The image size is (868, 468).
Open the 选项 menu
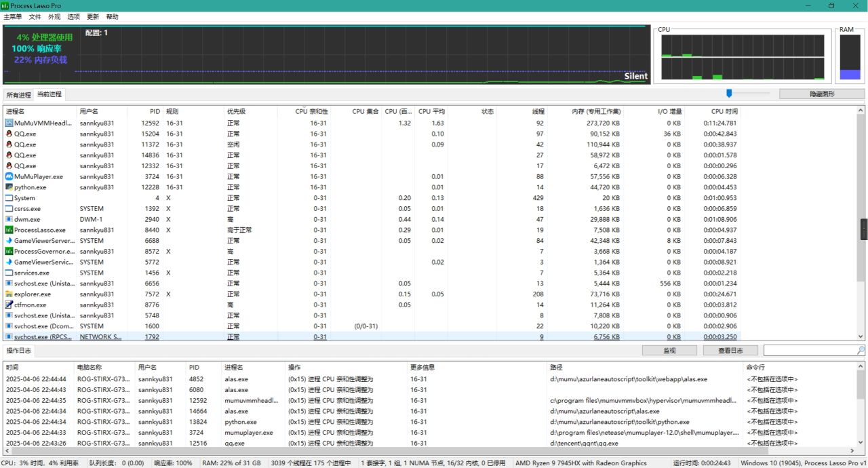pos(73,16)
